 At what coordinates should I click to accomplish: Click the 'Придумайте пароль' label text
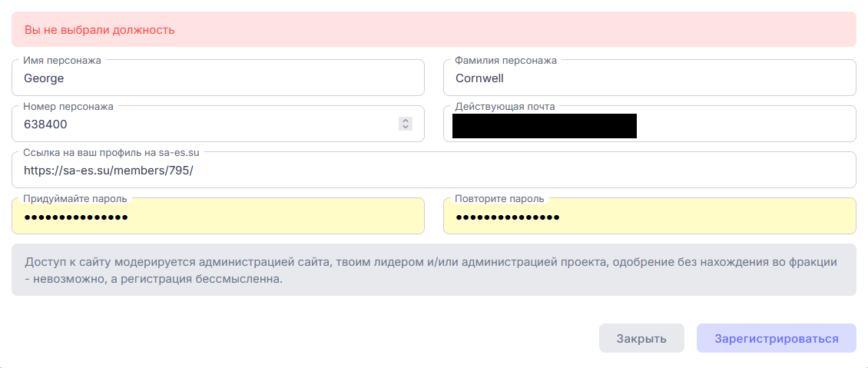point(75,198)
